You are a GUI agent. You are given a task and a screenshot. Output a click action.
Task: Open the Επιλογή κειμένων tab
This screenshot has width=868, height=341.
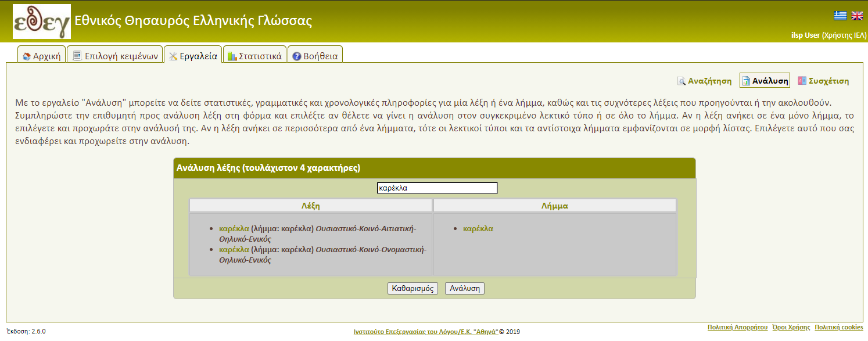click(114, 56)
